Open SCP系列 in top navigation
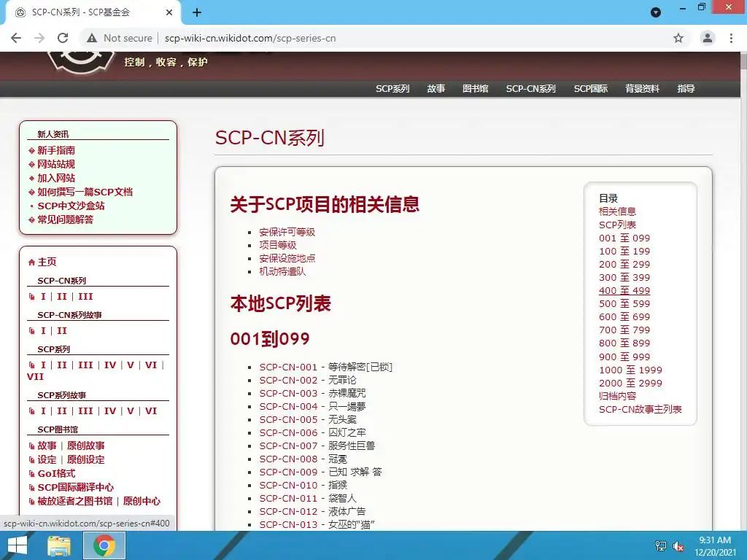747x560 pixels. (392, 88)
